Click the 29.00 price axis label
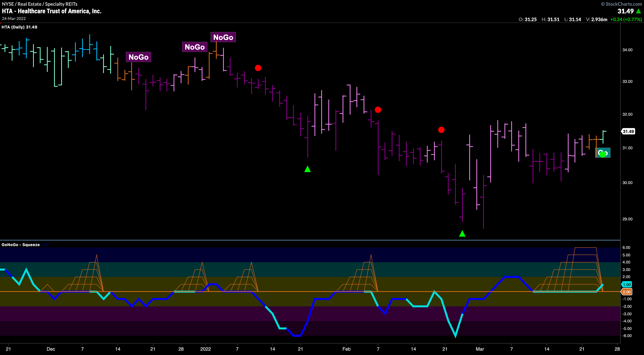Image resolution: width=644 pixels, height=355 pixels. (x=627, y=219)
